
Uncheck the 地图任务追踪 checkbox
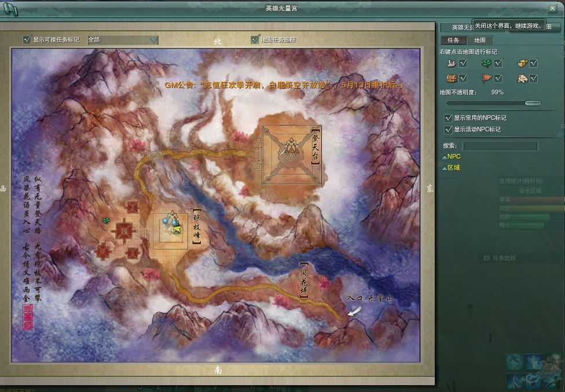pyautogui.click(x=255, y=40)
